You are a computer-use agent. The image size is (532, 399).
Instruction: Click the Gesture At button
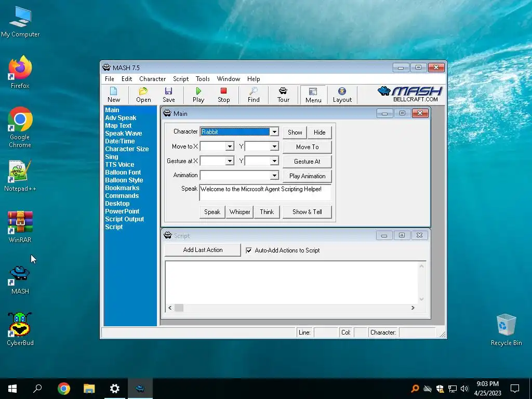pyautogui.click(x=307, y=162)
